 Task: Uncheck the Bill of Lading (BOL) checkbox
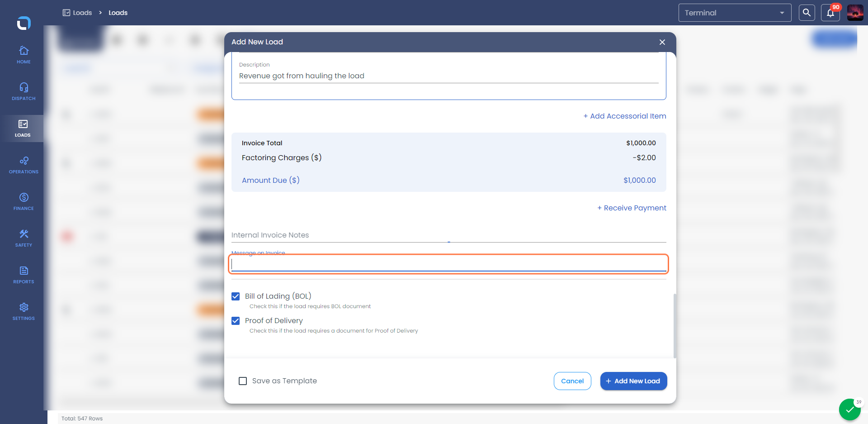click(236, 296)
